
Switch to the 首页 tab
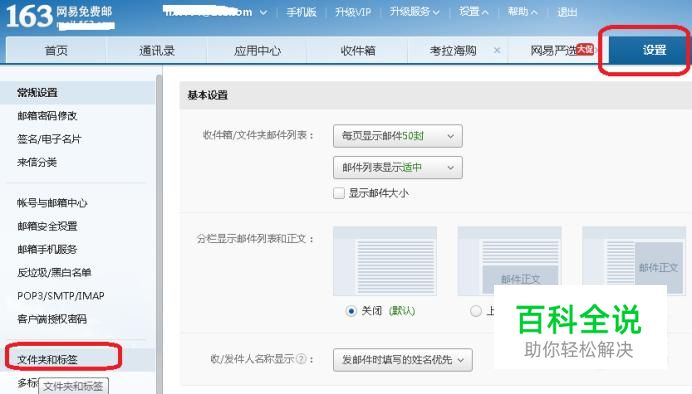[x=56, y=50]
